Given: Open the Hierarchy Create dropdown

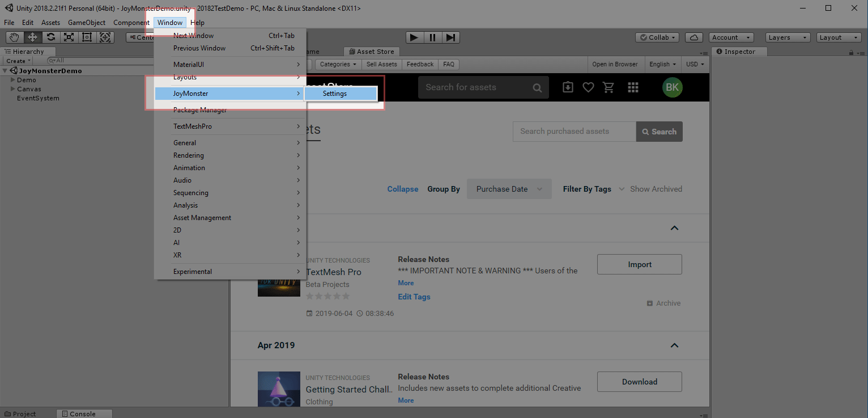Looking at the screenshot, I should coord(19,61).
